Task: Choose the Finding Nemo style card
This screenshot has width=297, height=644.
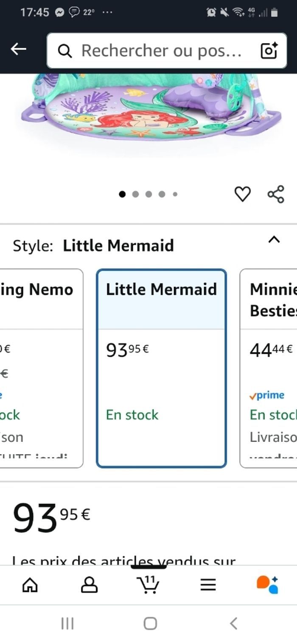Action: click(42, 368)
